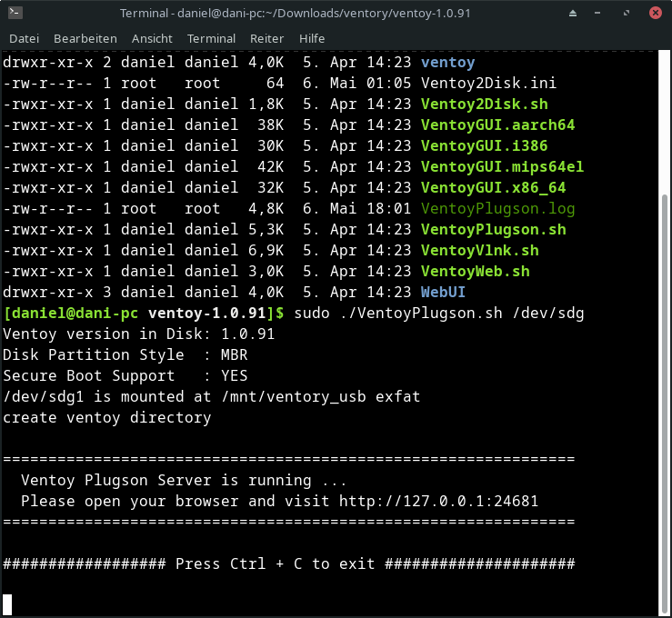The height and width of the screenshot is (618, 672).
Task: Click the 18:01 timestamp of VentoyPlugson.log
Action: point(388,208)
